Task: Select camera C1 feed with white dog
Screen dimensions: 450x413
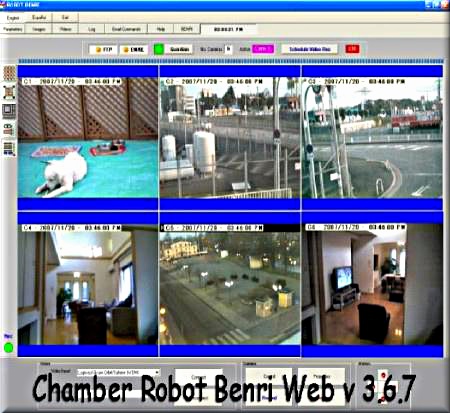Action: pos(88,138)
